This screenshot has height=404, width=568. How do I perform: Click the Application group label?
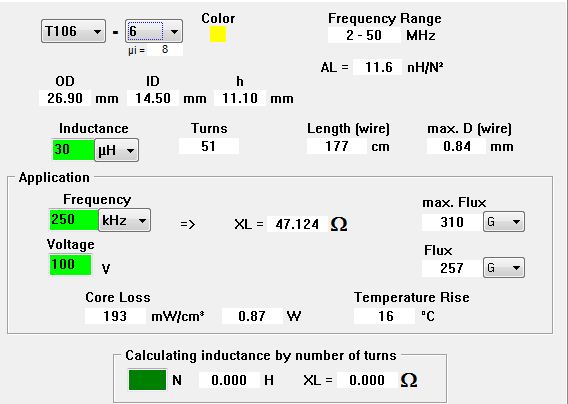click(54, 178)
